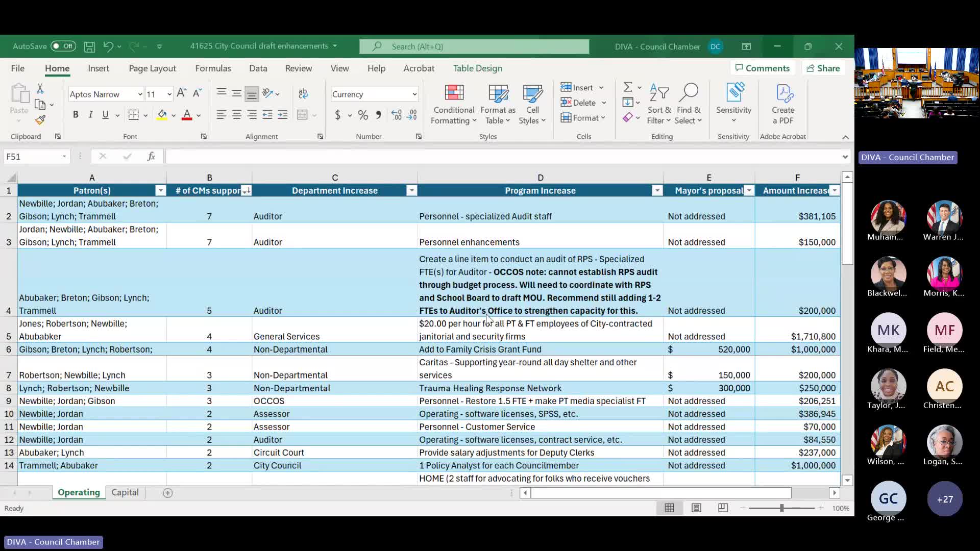Toggle Bold formatting
The image size is (980, 551).
pos(76,115)
